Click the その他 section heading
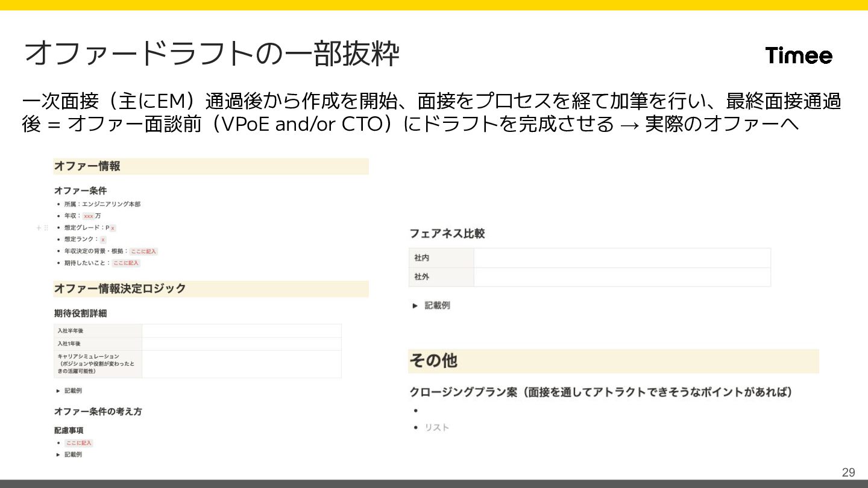 point(433,361)
